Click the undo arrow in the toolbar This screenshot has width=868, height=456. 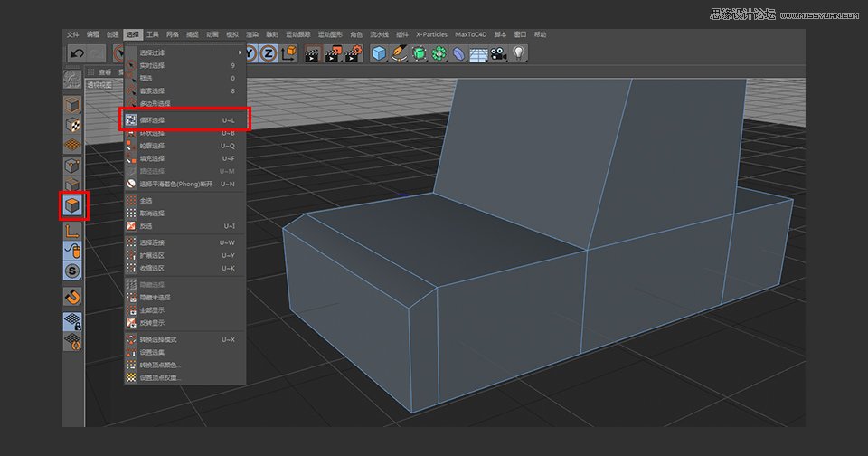point(76,54)
